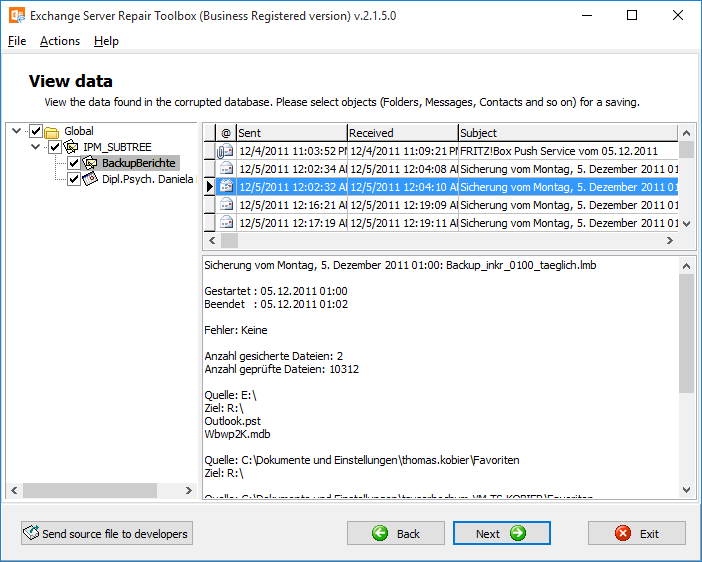
Task: Select the IPM_SUBTREE label
Action: (x=117, y=147)
